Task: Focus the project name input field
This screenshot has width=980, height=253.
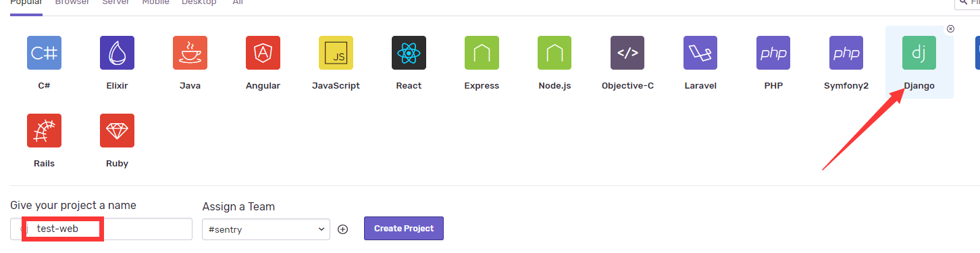Action: (101, 229)
